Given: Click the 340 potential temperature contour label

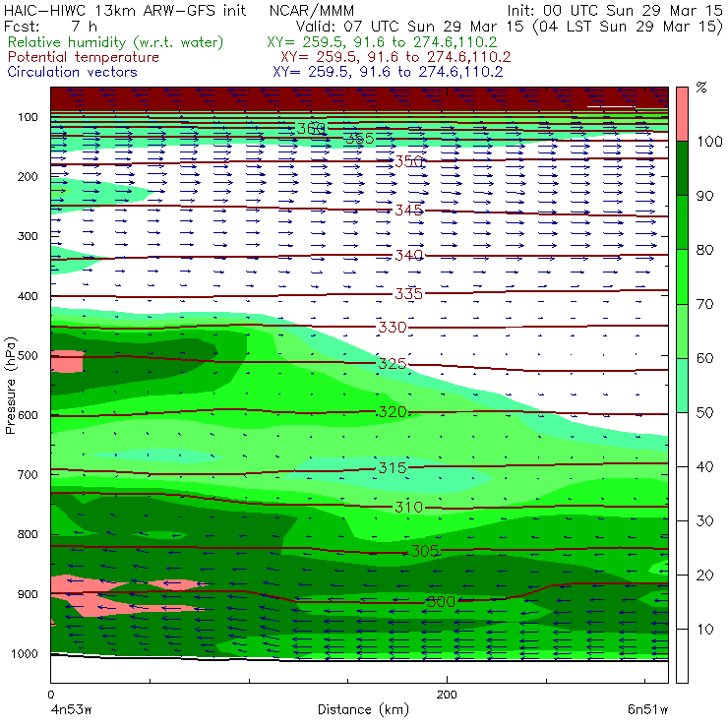Looking at the screenshot, I should pyautogui.click(x=408, y=256).
